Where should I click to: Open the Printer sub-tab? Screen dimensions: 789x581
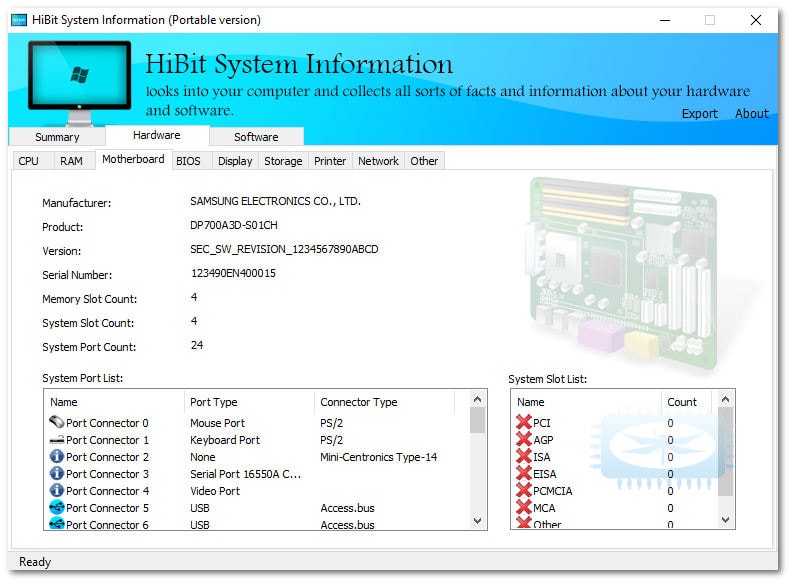[x=330, y=161]
